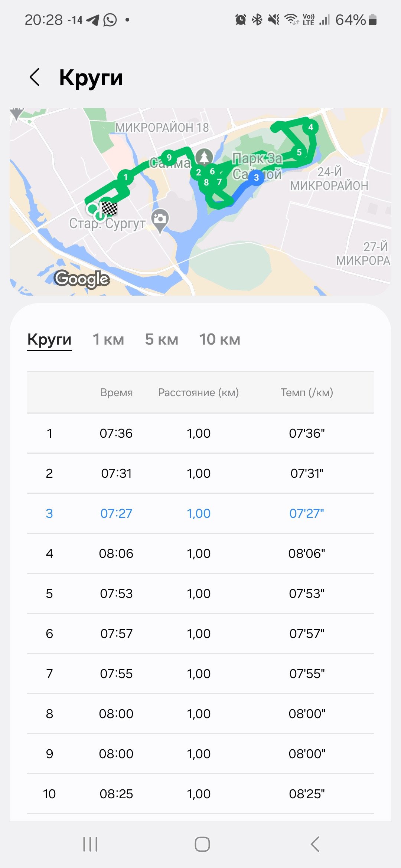Open recent apps from navigation bar
Viewport: 401px width, 868px height.
[90, 844]
